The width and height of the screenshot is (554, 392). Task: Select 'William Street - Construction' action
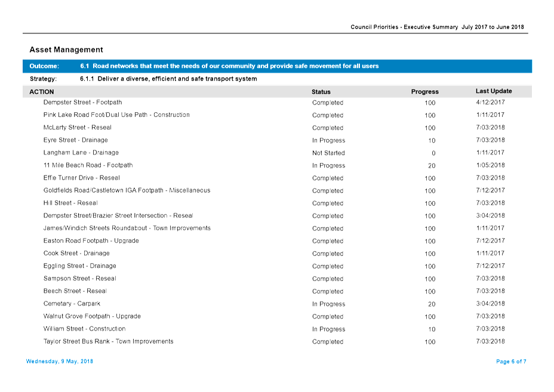tap(84, 329)
